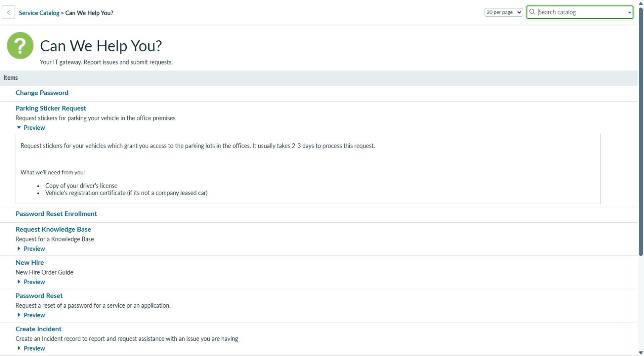Open Password Reset Enrollment item
Viewport: 644px width, 356px height.
[56, 213]
